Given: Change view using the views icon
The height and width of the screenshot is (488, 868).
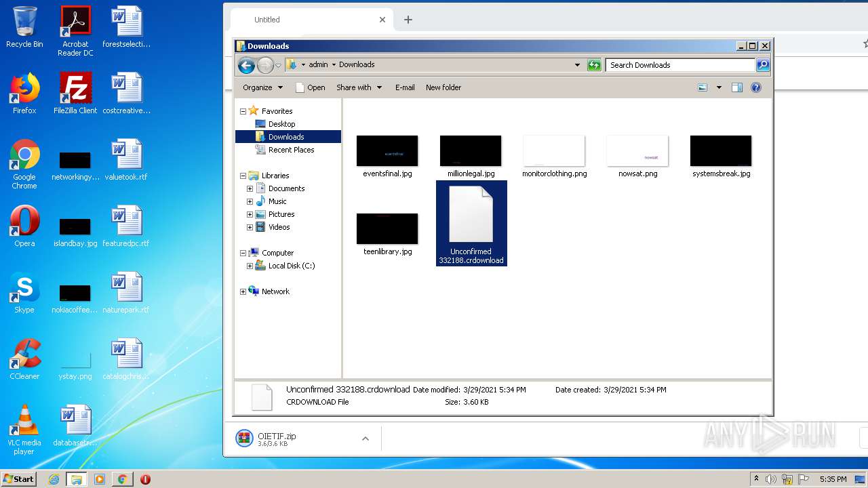Looking at the screenshot, I should click(x=703, y=87).
